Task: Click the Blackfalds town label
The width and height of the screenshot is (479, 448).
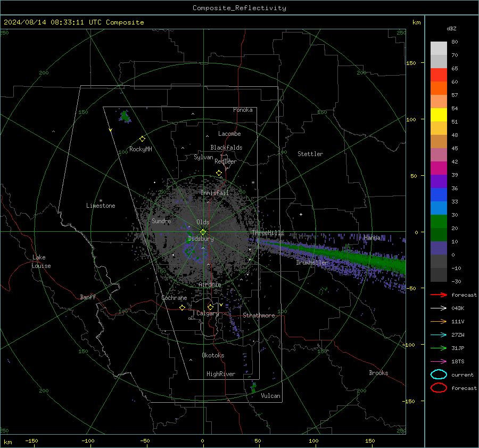Action: pos(226,148)
